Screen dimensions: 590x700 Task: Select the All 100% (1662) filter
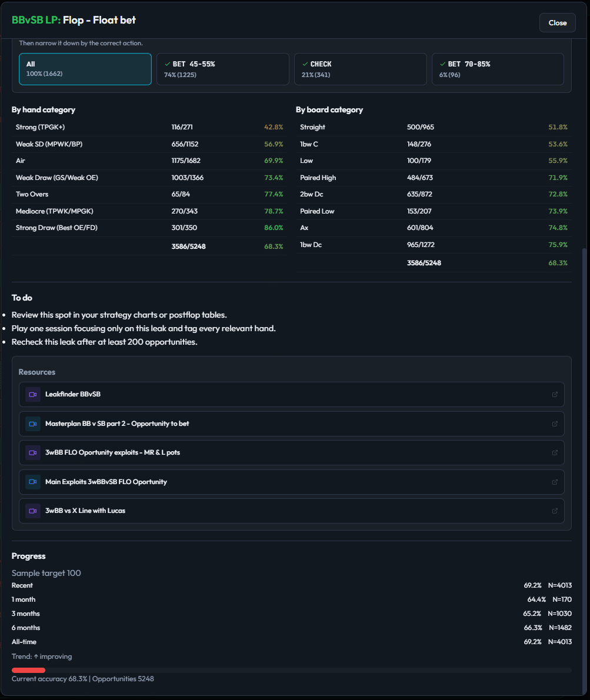click(85, 69)
